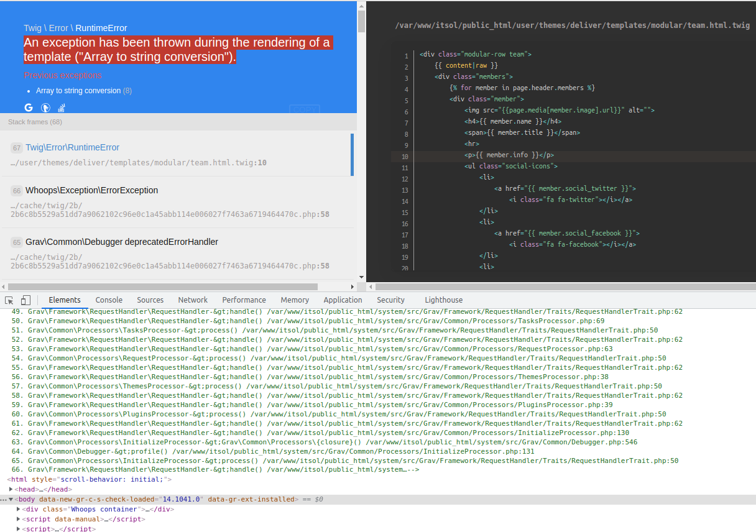Screen dimensions: 756x532
Task: Open the Memory tab
Action: coord(295,300)
